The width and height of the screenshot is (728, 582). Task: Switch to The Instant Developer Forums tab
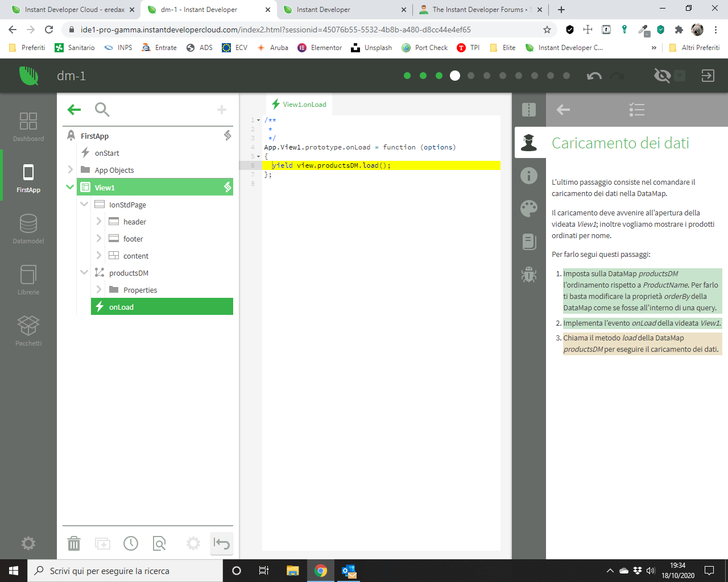(x=481, y=10)
